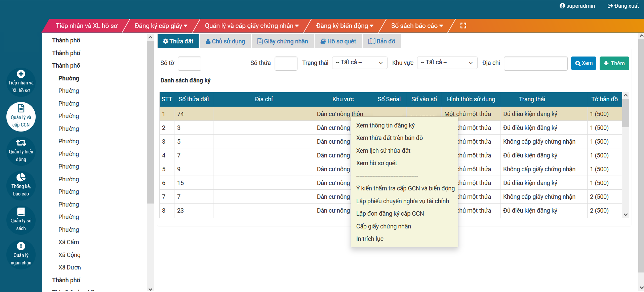Switch to the Chủ sử dụng tab

click(225, 41)
